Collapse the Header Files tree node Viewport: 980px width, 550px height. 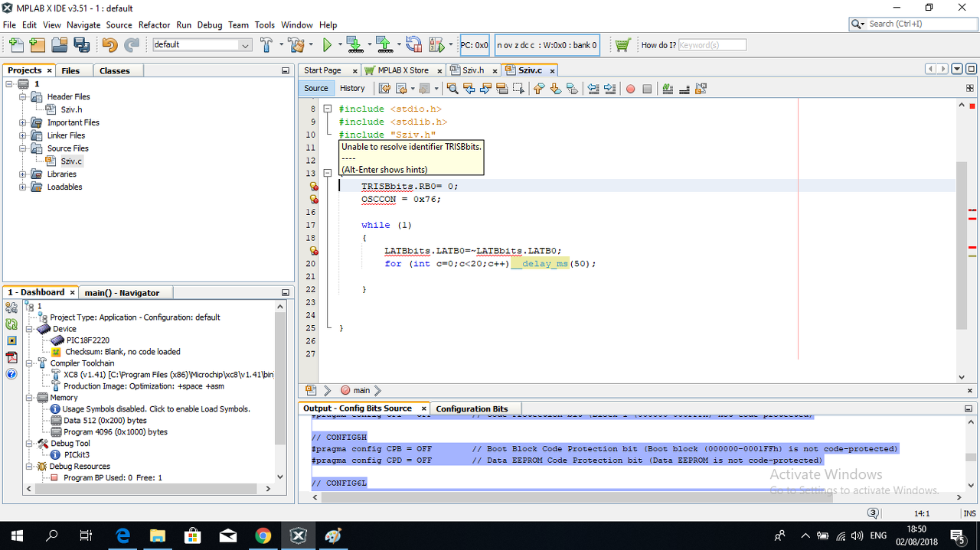pos(23,97)
